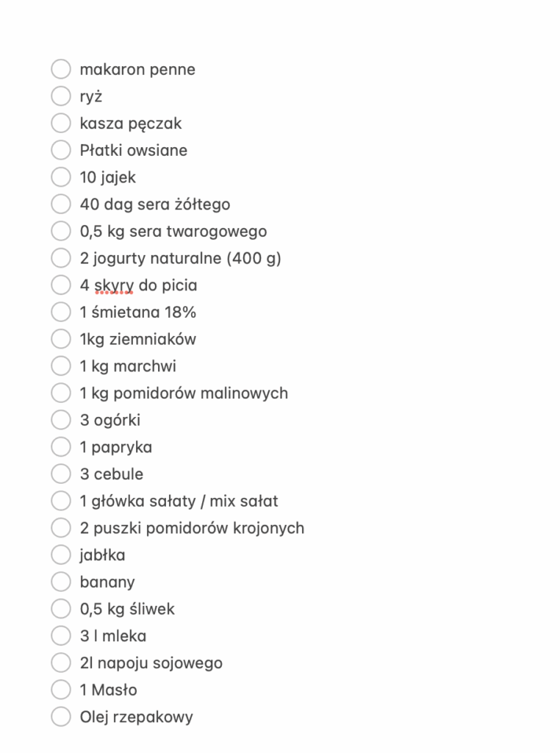Tick the circle next to 0,5 kg sera twarogowego
Viewport: 560px width, 753px height.
coord(60,230)
